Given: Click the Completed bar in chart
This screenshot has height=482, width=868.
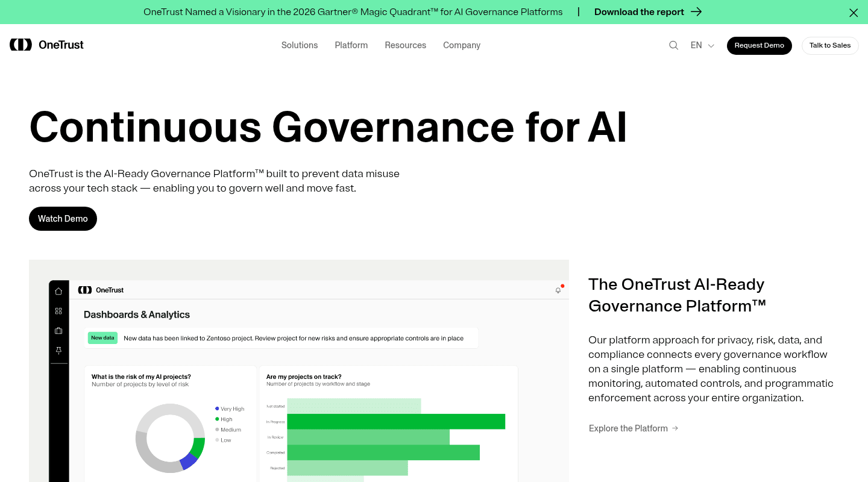Looking at the screenshot, I should click(383, 452).
